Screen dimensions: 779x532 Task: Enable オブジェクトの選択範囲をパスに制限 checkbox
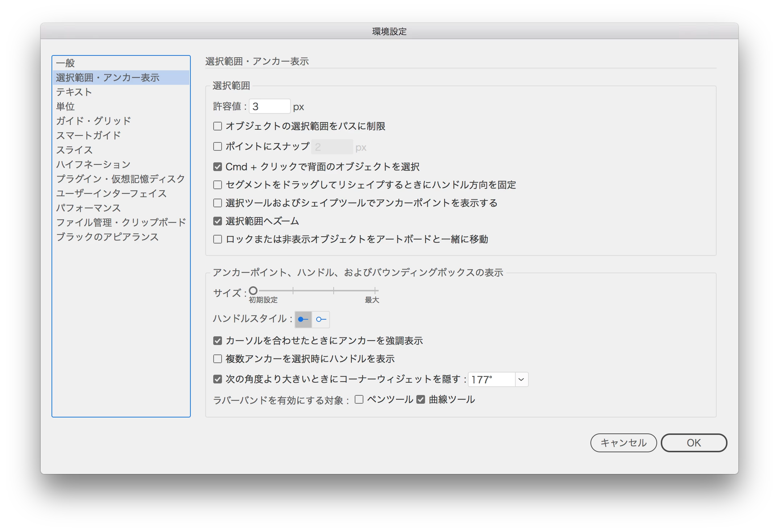218,126
